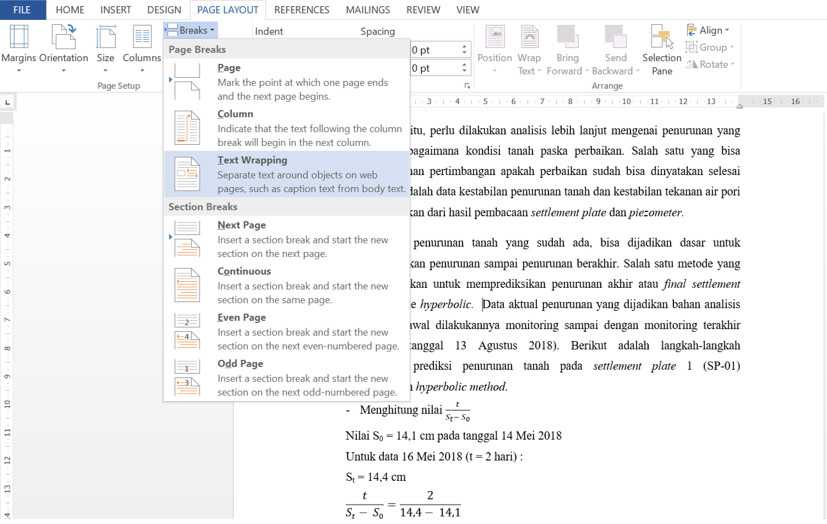The height and width of the screenshot is (524, 827).
Task: Click the Text Wrapping break icon
Action: tap(187, 174)
